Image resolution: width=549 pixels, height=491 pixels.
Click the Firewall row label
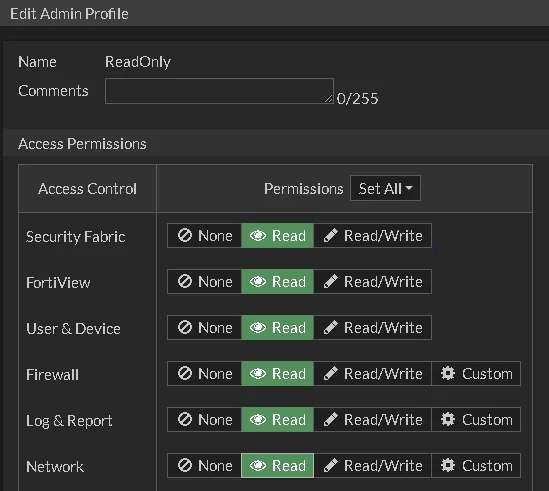click(x=53, y=375)
